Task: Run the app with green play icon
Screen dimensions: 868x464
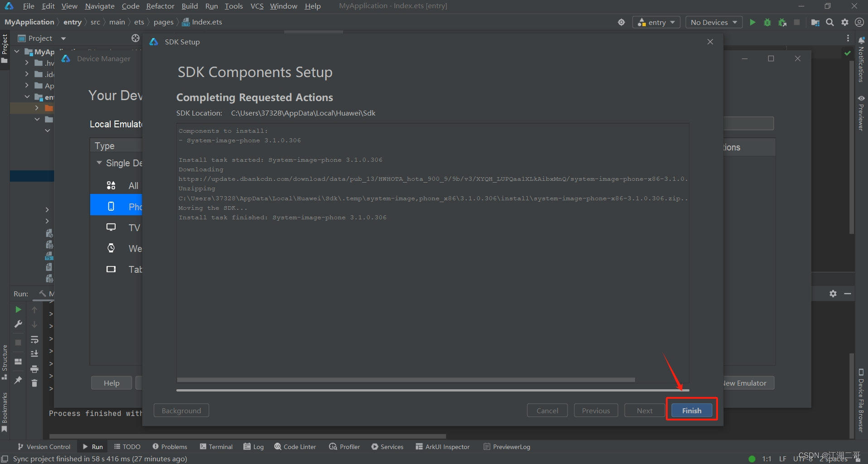Action: click(752, 22)
